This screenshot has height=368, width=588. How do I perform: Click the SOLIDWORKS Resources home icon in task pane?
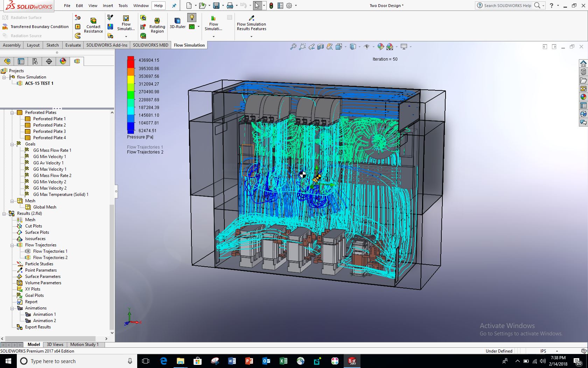tap(583, 63)
